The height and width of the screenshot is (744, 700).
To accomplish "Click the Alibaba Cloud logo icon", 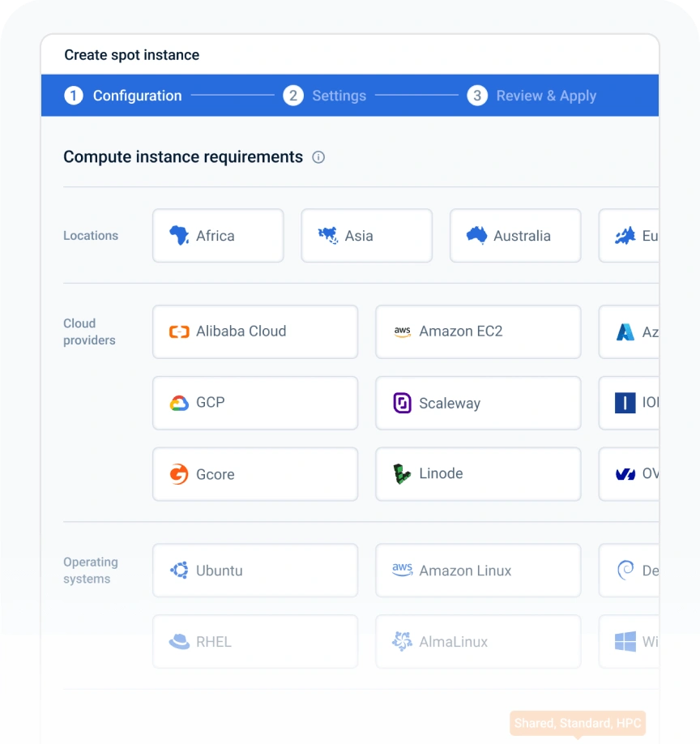I will click(179, 331).
